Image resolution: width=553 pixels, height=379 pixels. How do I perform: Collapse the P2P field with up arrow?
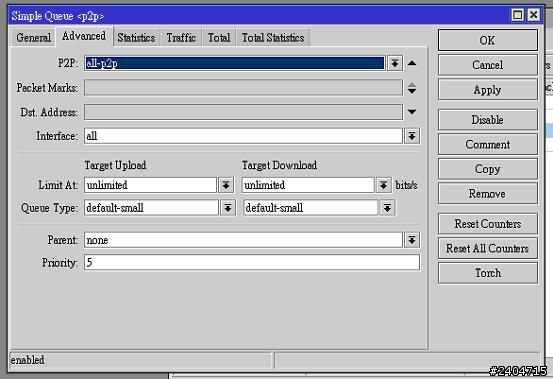(412, 63)
